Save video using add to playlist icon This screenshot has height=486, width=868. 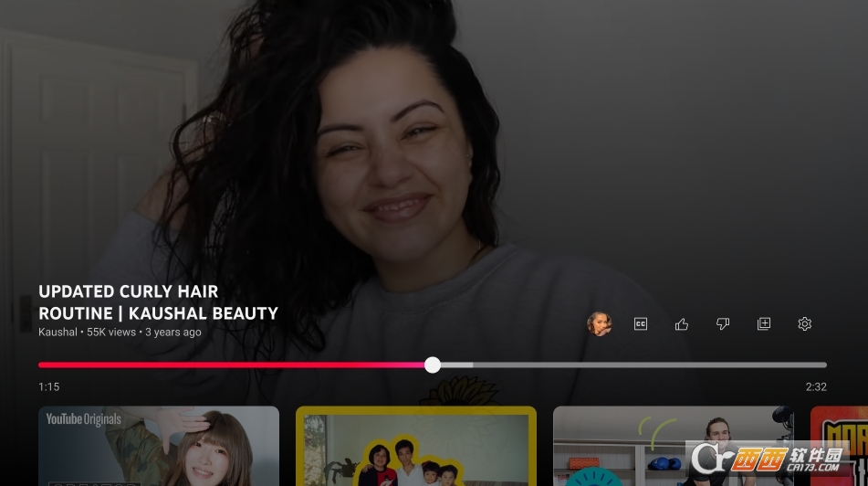[x=764, y=323]
